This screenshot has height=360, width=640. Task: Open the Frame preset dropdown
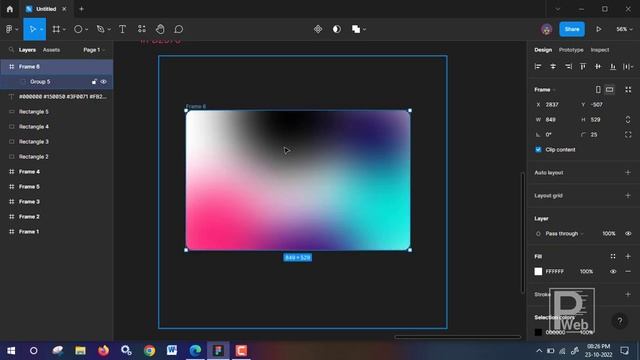(x=545, y=89)
